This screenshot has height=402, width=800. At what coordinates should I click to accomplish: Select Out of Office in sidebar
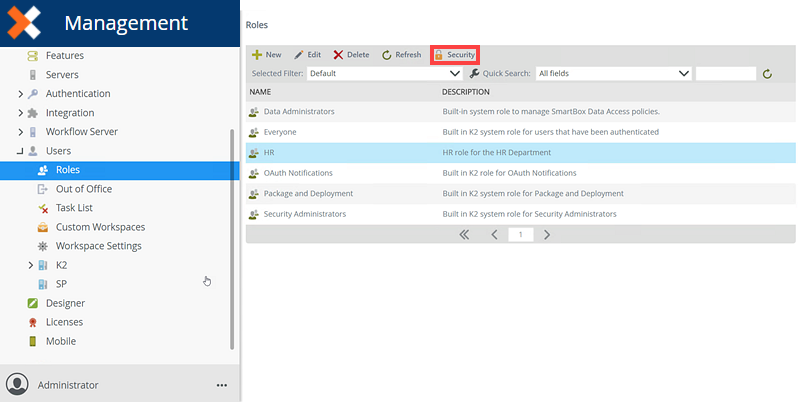tap(83, 189)
